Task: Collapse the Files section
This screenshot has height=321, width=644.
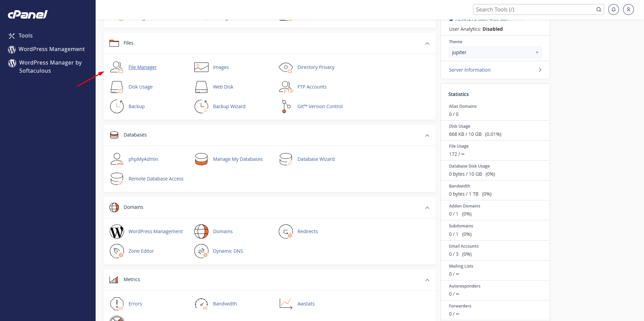Action: (427, 43)
